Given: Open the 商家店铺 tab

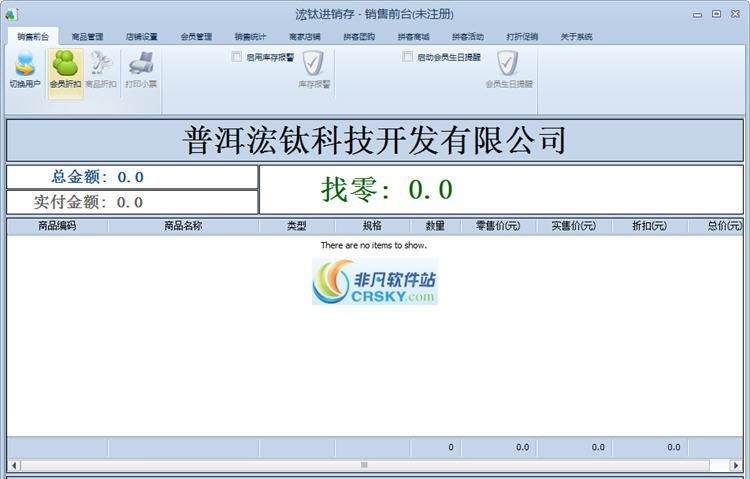Looking at the screenshot, I should (x=305, y=36).
